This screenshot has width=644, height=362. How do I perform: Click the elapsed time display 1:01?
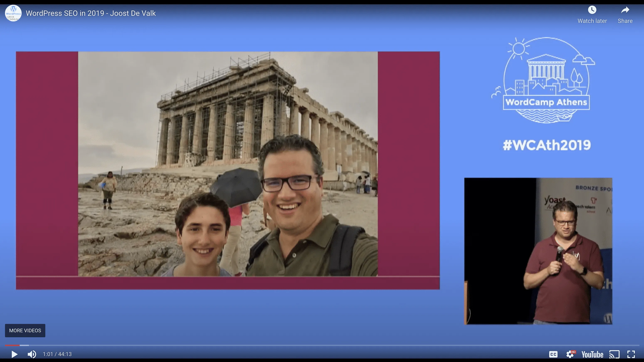point(48,354)
